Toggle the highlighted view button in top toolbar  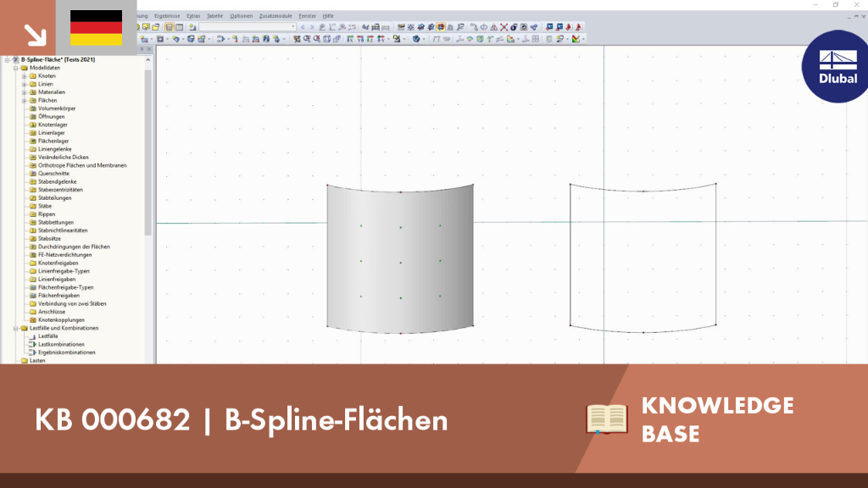pos(441,27)
